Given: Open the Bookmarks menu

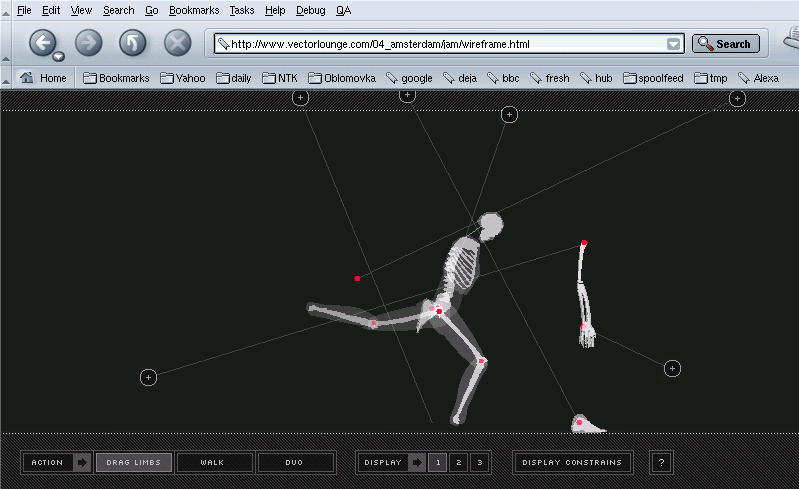Looking at the screenshot, I should 194,10.
